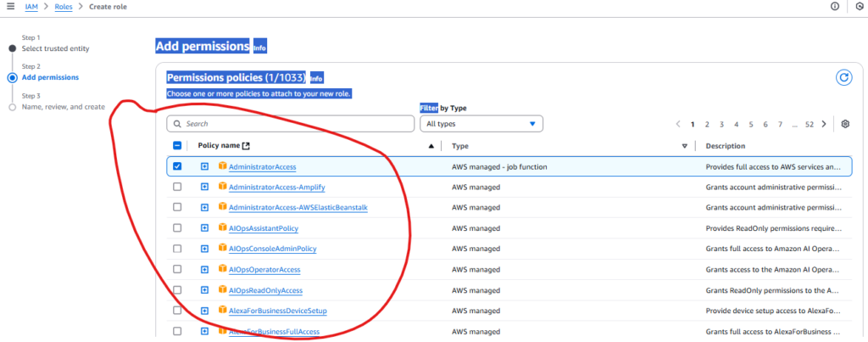
Task: Go to Step 3 Name, review, and create
Action: [63, 106]
